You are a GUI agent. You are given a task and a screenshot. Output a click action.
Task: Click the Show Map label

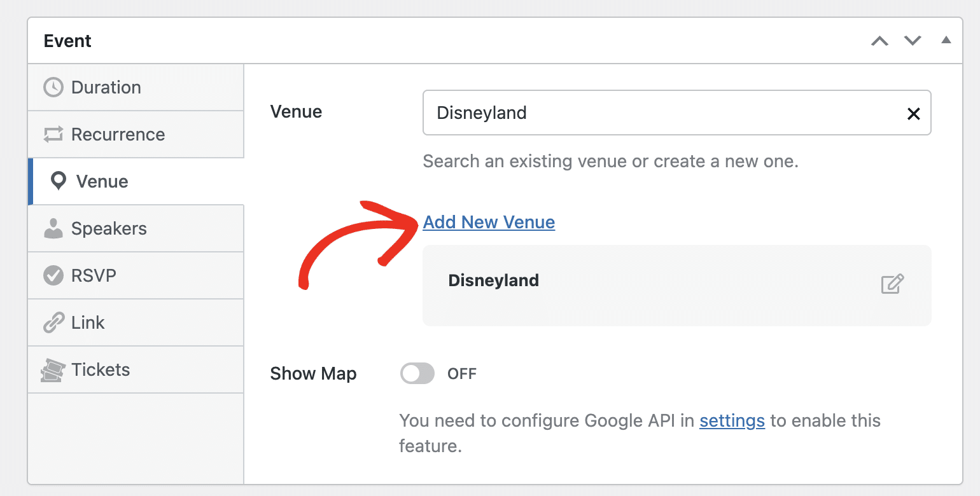tap(313, 373)
